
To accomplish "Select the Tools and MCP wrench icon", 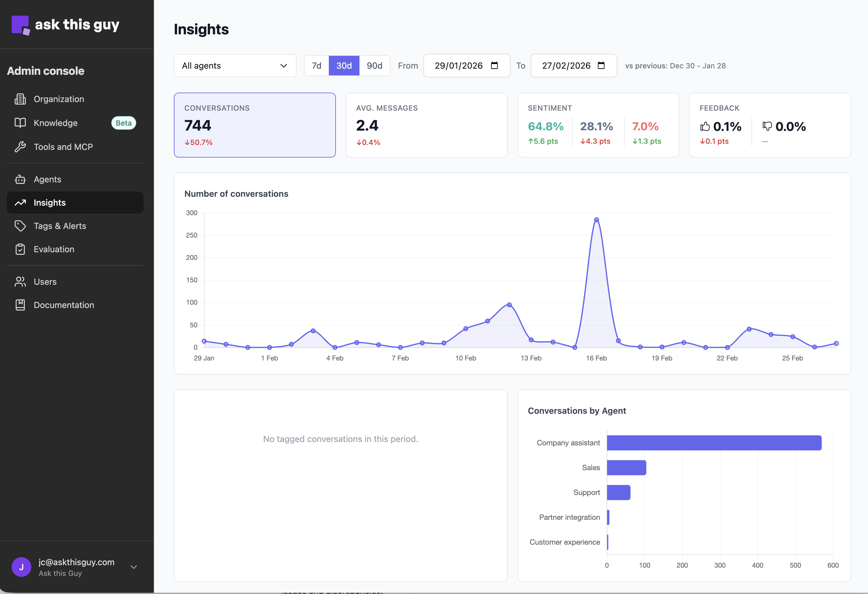I will (x=21, y=147).
